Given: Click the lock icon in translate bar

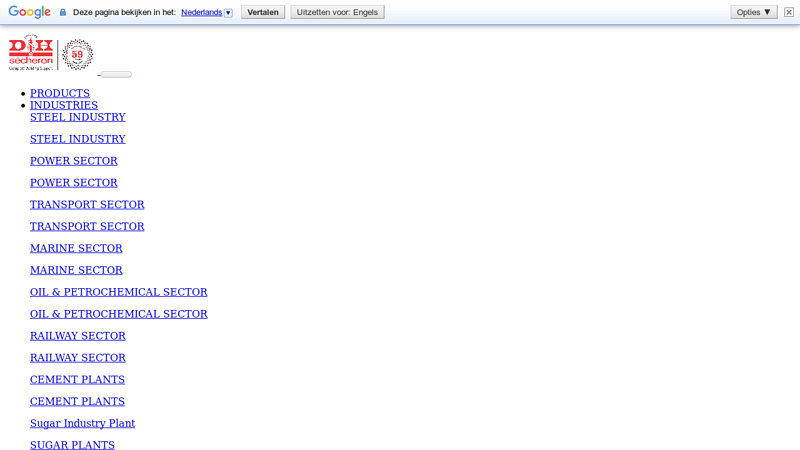Looking at the screenshot, I should [x=63, y=12].
